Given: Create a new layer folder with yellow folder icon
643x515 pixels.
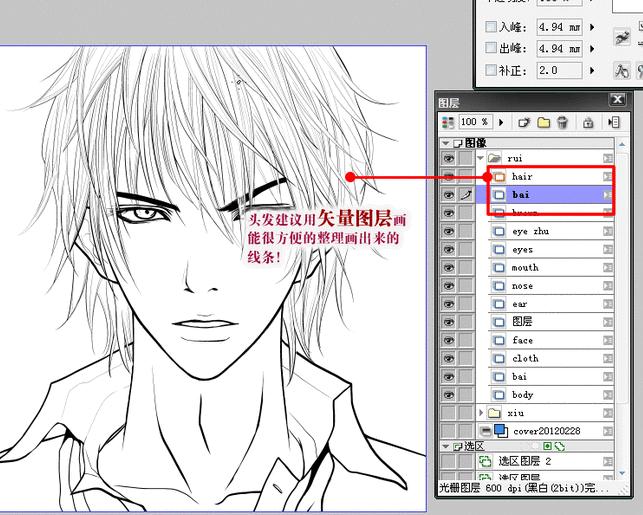Looking at the screenshot, I should [543, 122].
